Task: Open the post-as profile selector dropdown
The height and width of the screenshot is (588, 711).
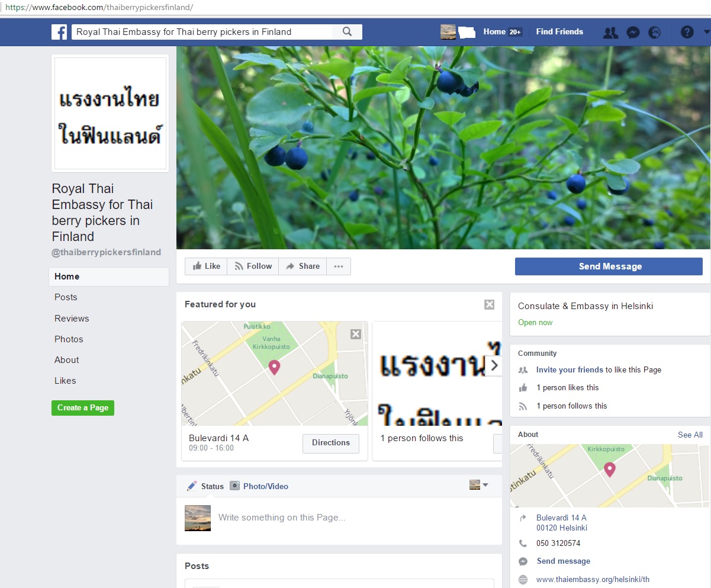Action: pyautogui.click(x=479, y=485)
